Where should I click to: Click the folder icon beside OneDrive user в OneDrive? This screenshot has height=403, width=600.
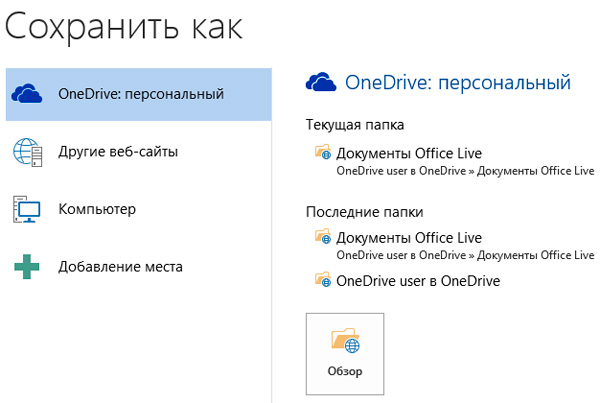[x=322, y=281]
